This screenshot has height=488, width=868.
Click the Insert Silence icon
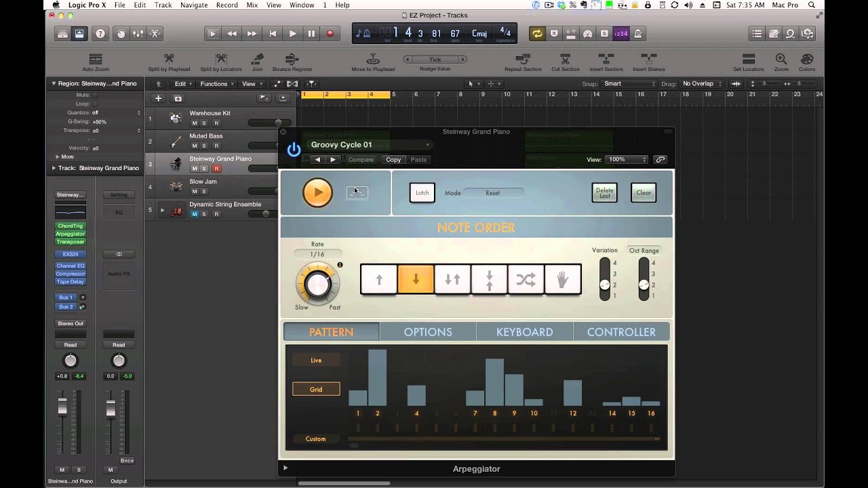(x=649, y=60)
